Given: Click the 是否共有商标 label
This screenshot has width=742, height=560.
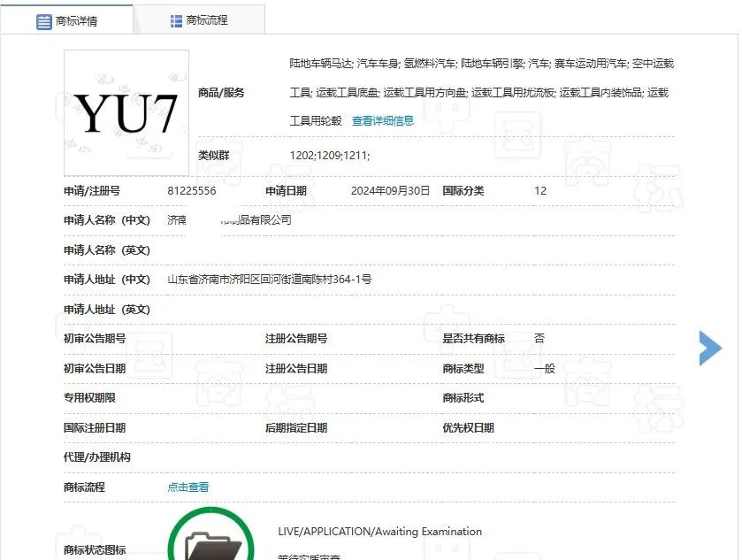Looking at the screenshot, I should (x=474, y=339).
